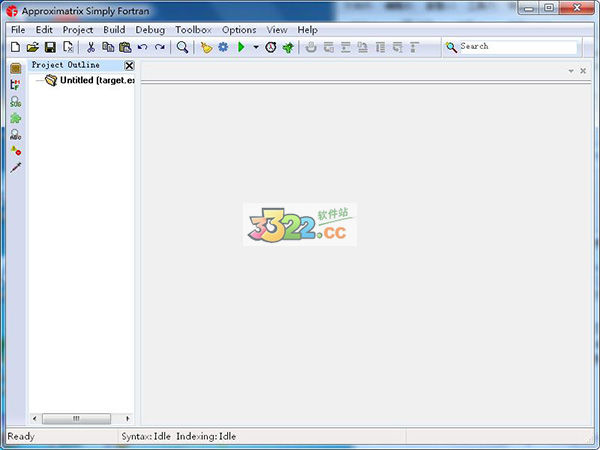Click into the toolbar Search field

point(518,47)
